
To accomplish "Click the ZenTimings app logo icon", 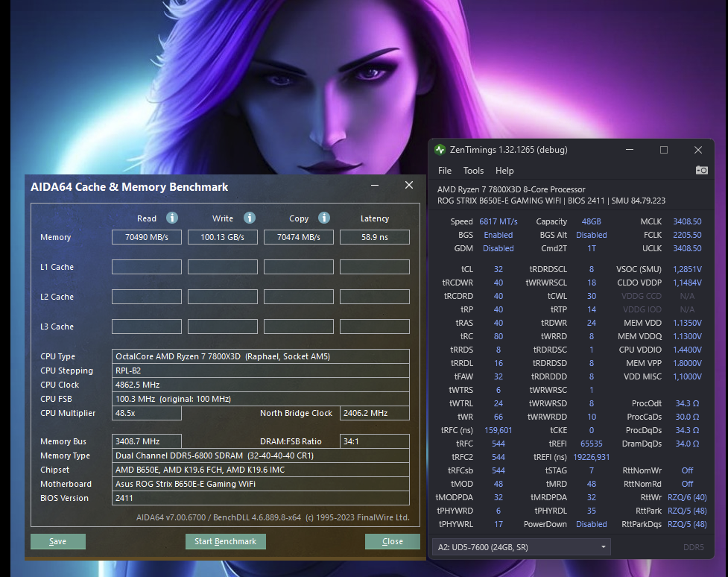I will pos(440,150).
